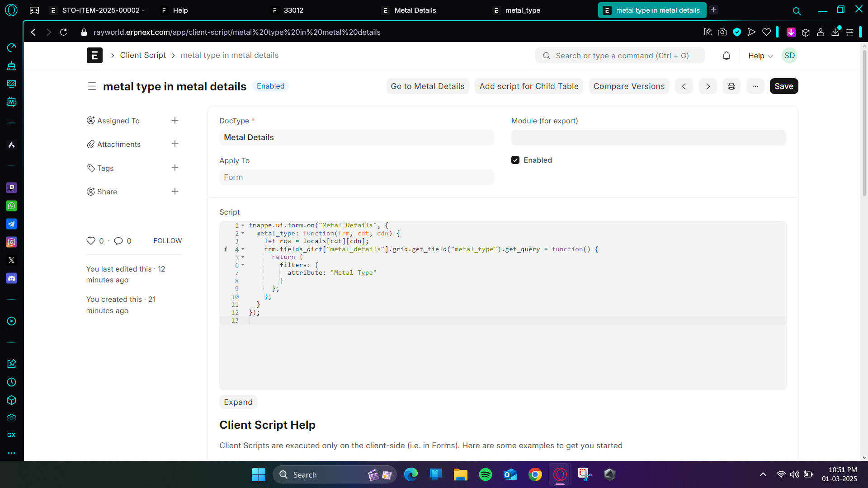Go to previous document arrow
This screenshot has width=868, height=488.
(x=684, y=86)
